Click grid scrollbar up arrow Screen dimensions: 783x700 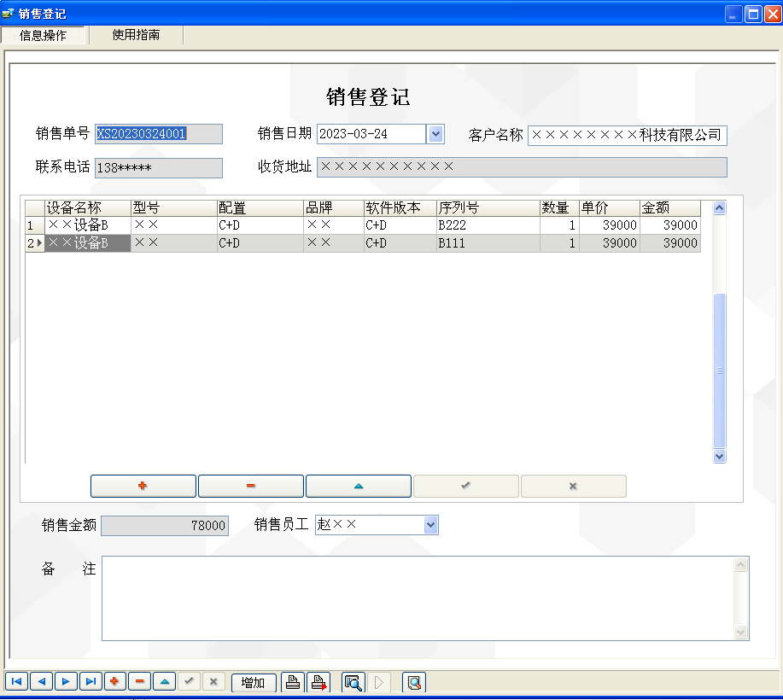[719, 207]
